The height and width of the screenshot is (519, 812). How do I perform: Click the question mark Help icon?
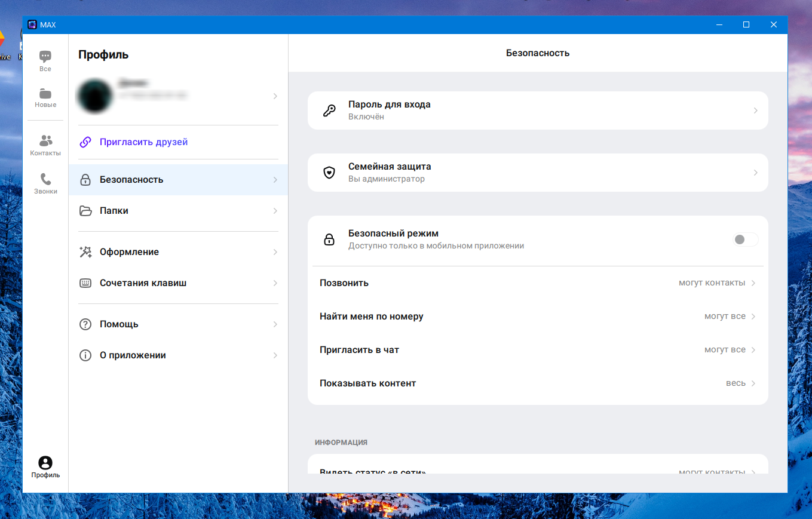pyautogui.click(x=85, y=324)
